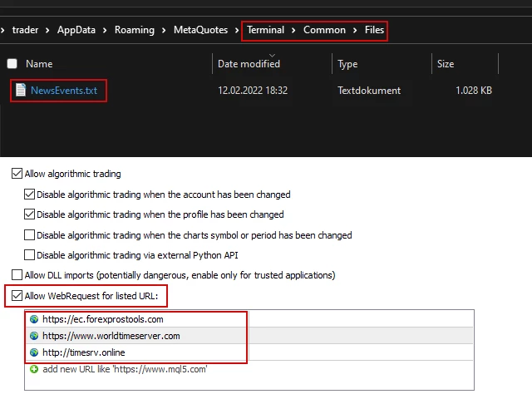
Task: Toggle Allow algorithmic trading checkbox
Action: (x=17, y=175)
